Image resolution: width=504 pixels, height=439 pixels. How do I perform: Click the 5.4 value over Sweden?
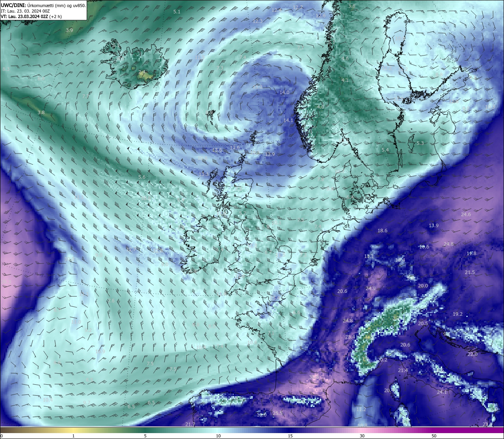click(385, 150)
